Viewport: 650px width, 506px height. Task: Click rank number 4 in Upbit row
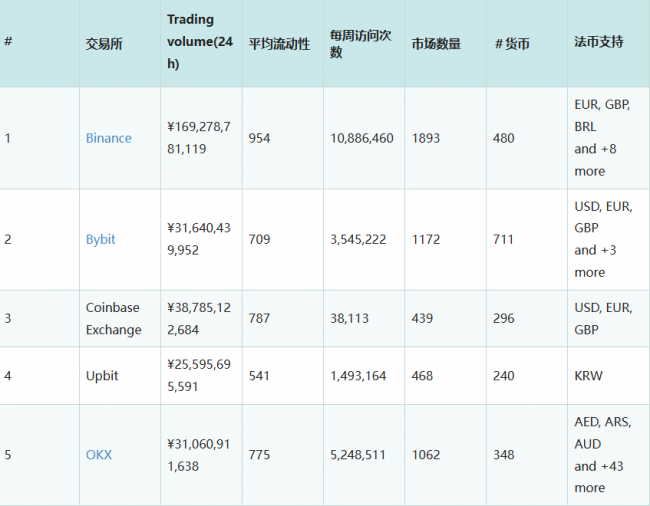(7, 376)
